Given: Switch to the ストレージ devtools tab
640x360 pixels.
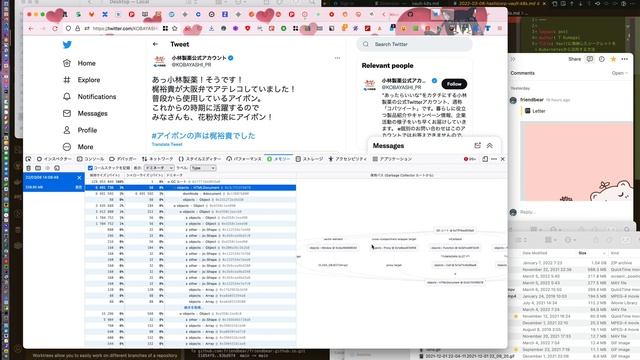Looking at the screenshot, I should [x=309, y=159].
